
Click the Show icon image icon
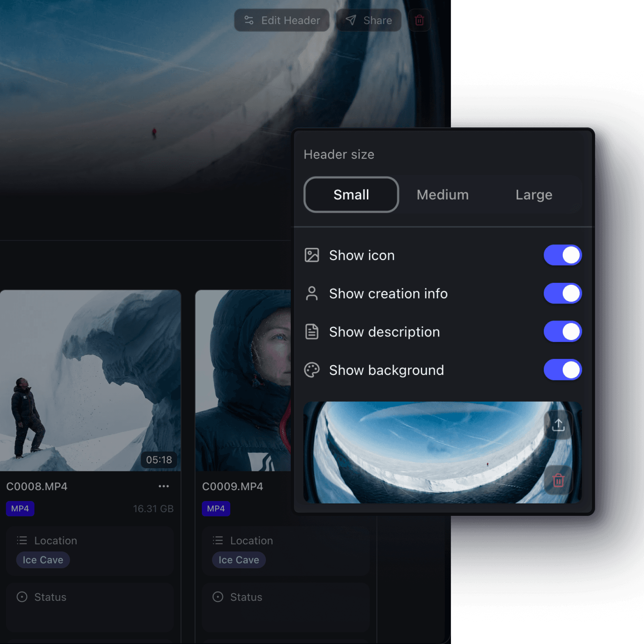[x=312, y=255]
